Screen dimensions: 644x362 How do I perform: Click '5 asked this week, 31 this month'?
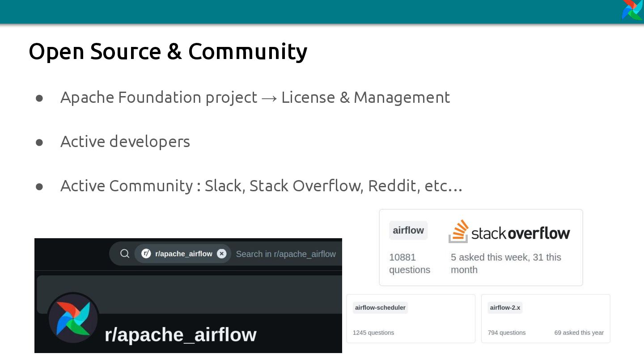(x=506, y=264)
